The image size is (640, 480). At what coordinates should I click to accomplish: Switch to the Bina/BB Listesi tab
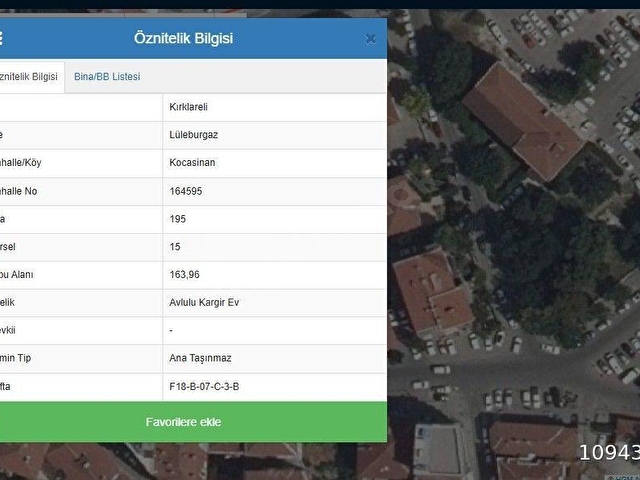[107, 77]
